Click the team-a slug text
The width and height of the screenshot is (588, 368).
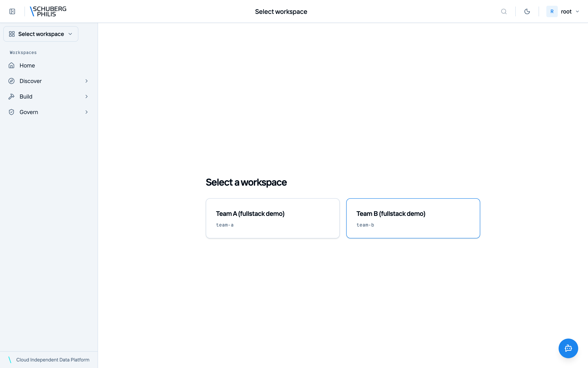(225, 225)
